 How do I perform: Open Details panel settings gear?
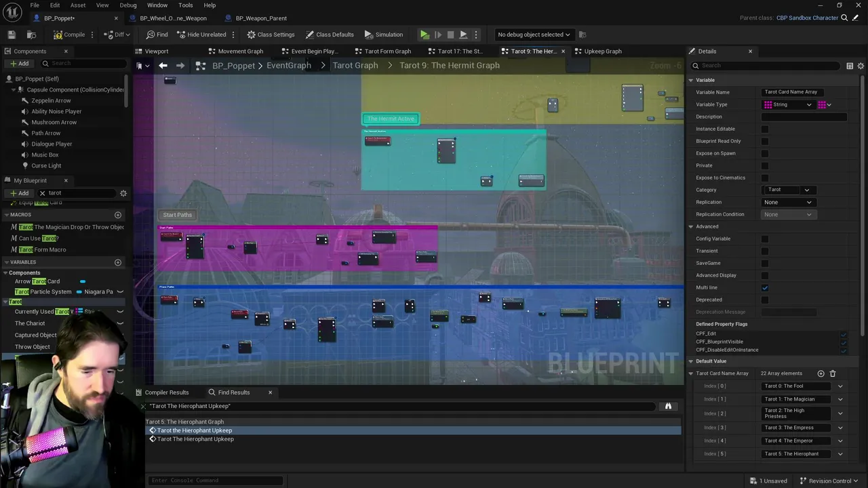pyautogui.click(x=861, y=66)
